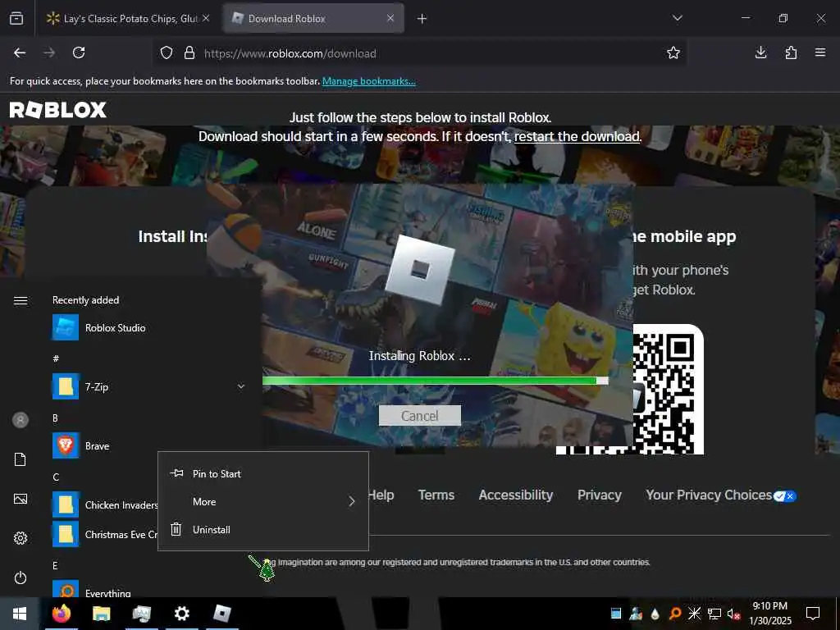Close the Lay's Classic Potato Chips tab
840x630 pixels.
(x=206, y=18)
